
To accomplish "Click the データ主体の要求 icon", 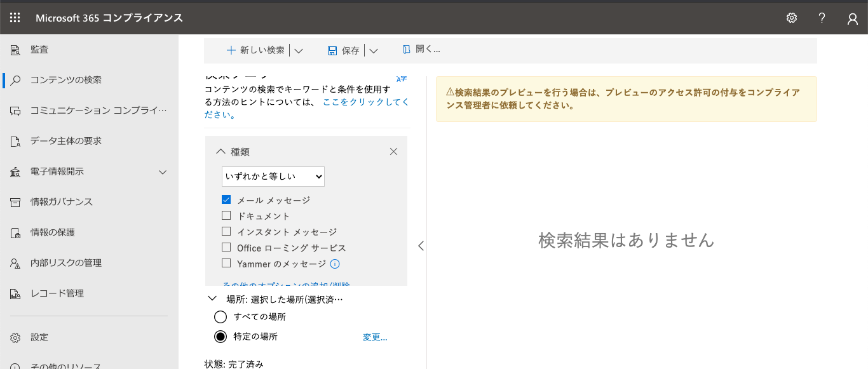I will (x=16, y=141).
